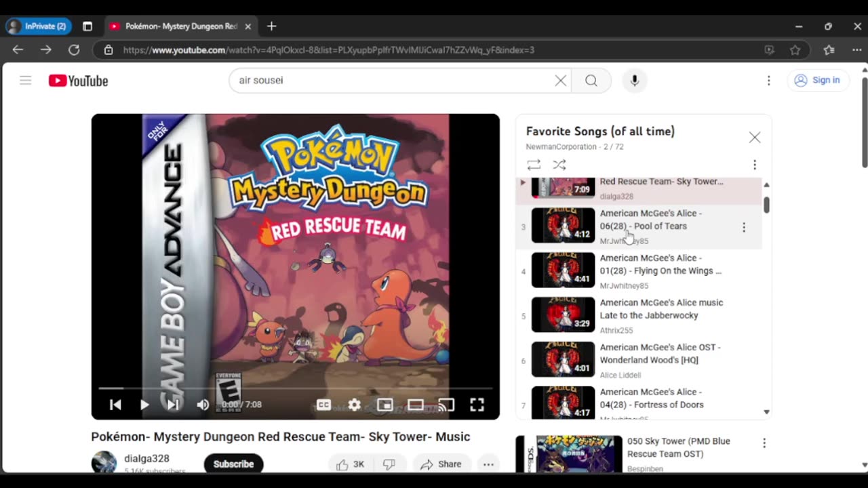Image resolution: width=868 pixels, height=488 pixels.
Task: Toggle closed captions in the player
Action: (323, 405)
